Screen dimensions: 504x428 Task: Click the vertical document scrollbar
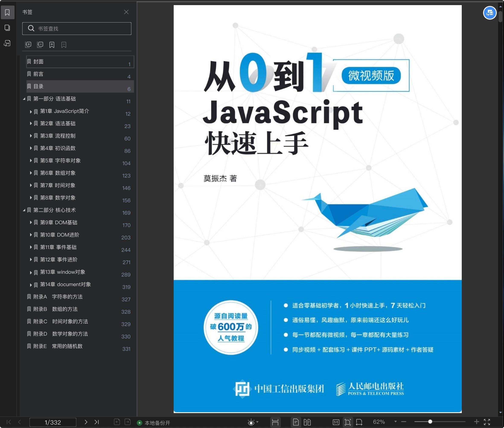(x=500, y=16)
